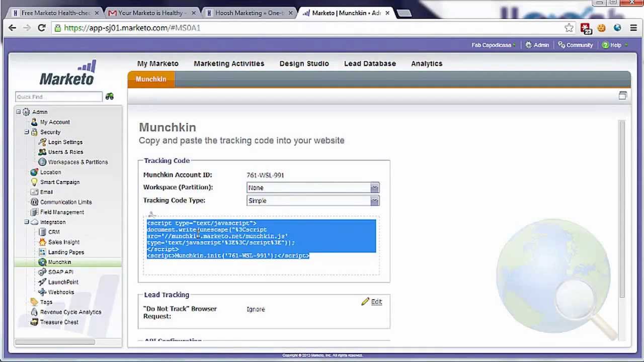Collapse the Admin tree node

(x=18, y=112)
